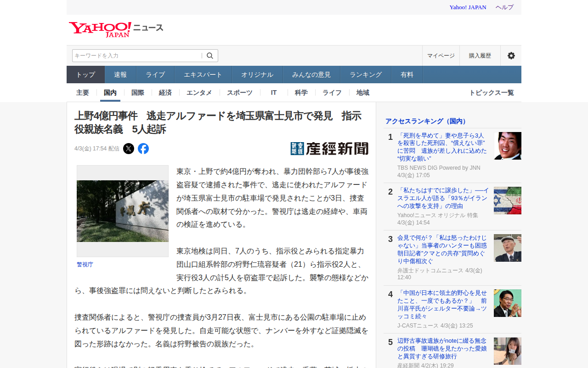Switch to the 速報 tab
The width and height of the screenshot is (588, 368).
point(120,75)
